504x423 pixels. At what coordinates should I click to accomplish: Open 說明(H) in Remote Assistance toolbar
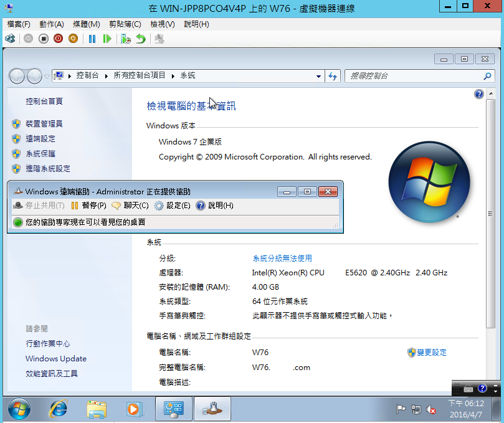pos(215,206)
